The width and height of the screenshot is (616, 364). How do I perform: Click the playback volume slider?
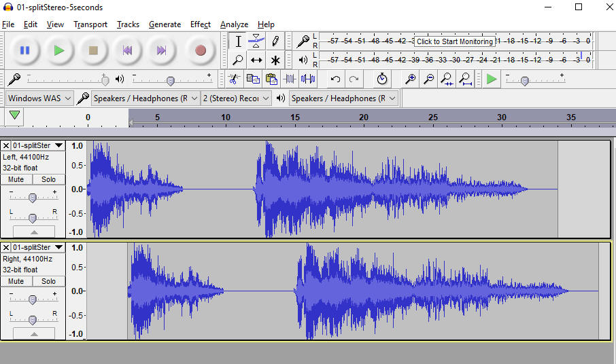click(x=170, y=80)
